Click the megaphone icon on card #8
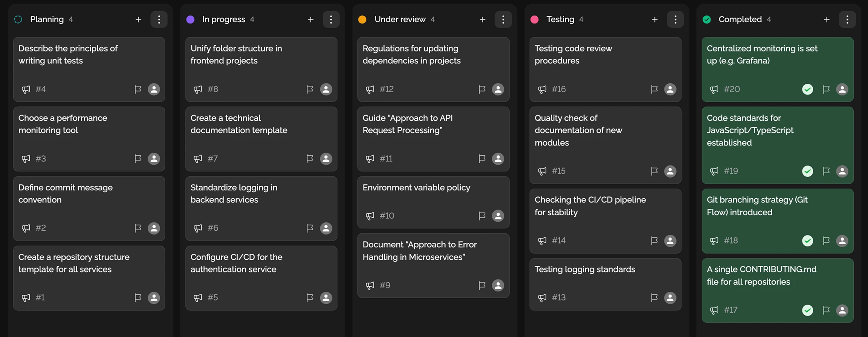The height and width of the screenshot is (337, 868). click(x=198, y=89)
